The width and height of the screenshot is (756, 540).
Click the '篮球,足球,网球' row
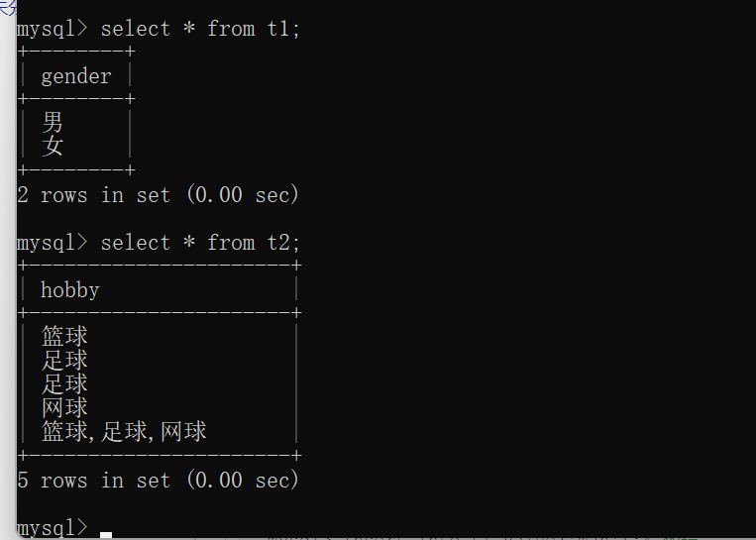tap(124, 432)
